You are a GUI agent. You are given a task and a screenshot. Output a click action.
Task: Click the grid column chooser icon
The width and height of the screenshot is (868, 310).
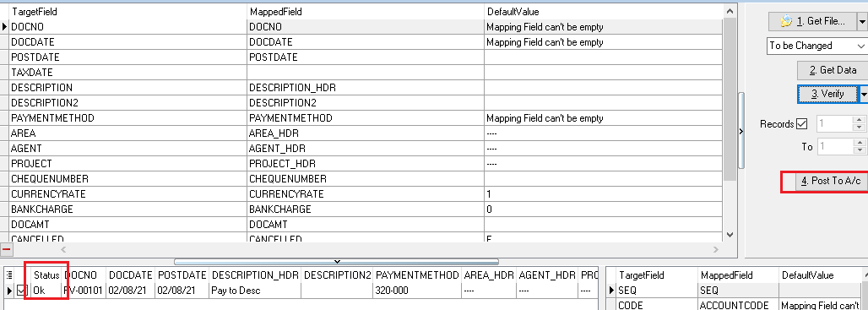(8, 275)
